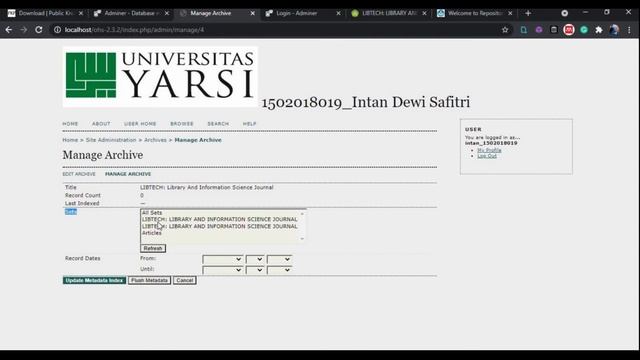Click the Refresh button under sets

click(x=153, y=248)
